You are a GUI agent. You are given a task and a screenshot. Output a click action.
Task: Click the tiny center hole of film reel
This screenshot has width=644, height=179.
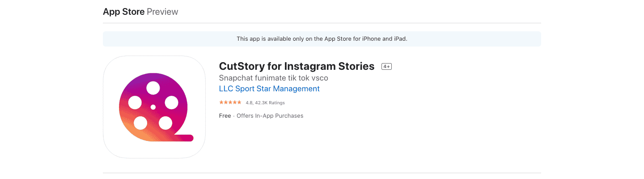pos(153,107)
